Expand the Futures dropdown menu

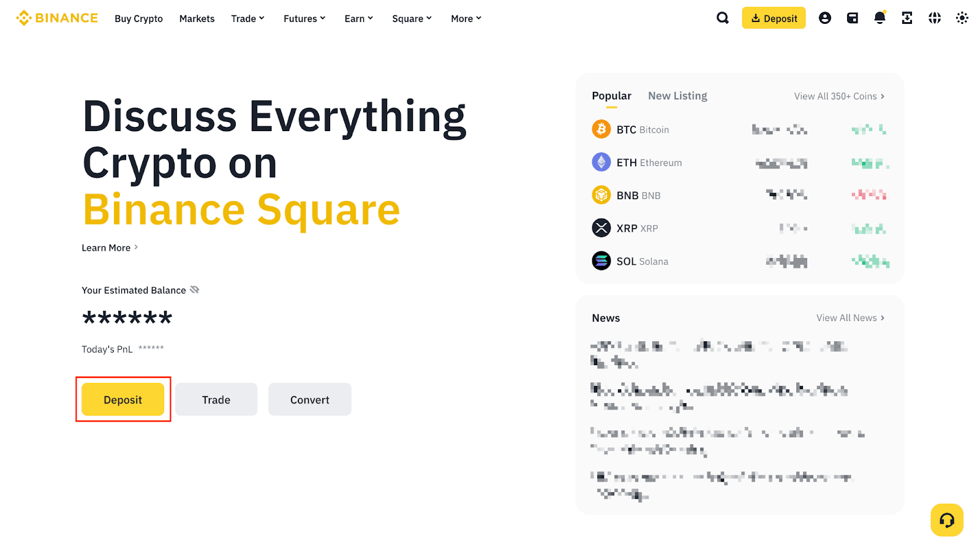[x=304, y=18]
